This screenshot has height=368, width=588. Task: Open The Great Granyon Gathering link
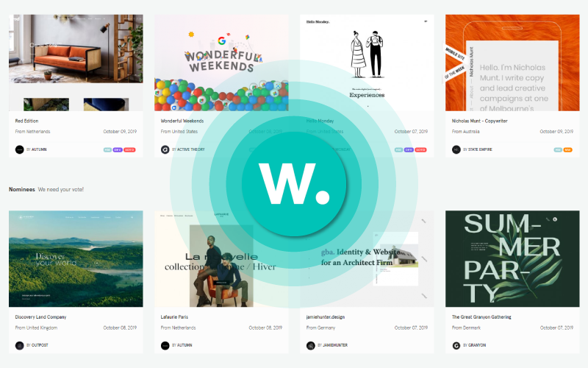[481, 317]
